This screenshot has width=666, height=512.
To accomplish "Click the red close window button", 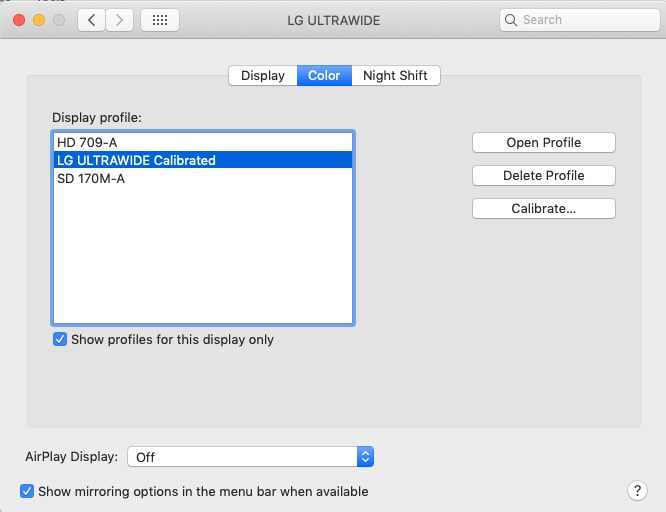I will [19, 20].
